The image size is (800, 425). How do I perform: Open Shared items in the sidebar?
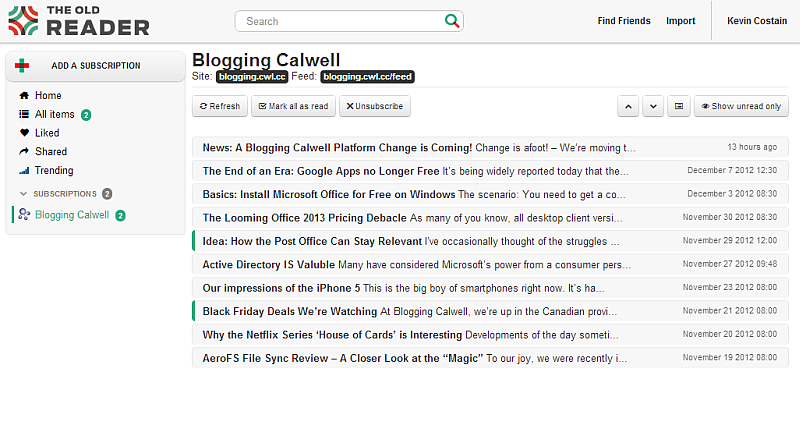pyautogui.click(x=50, y=152)
